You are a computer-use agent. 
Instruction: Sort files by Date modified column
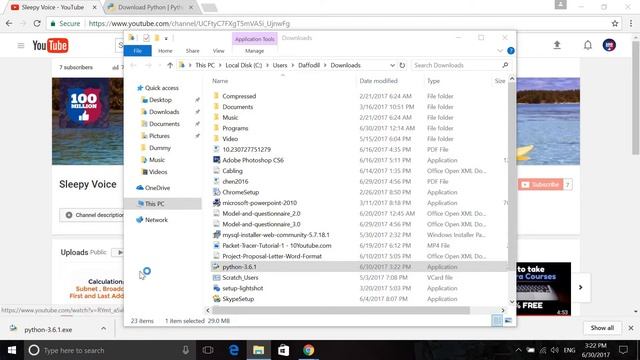coord(378,81)
